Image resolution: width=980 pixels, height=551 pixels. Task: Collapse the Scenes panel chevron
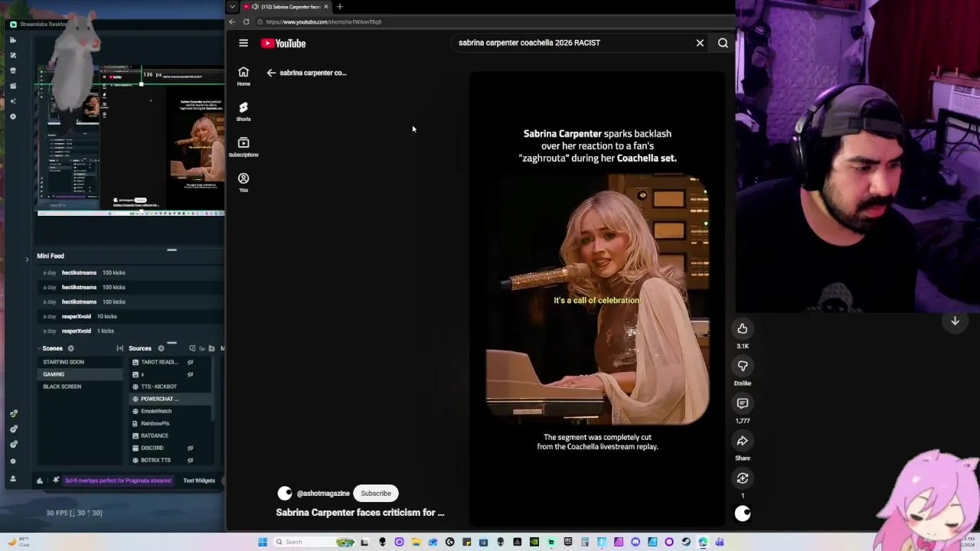click(39, 348)
